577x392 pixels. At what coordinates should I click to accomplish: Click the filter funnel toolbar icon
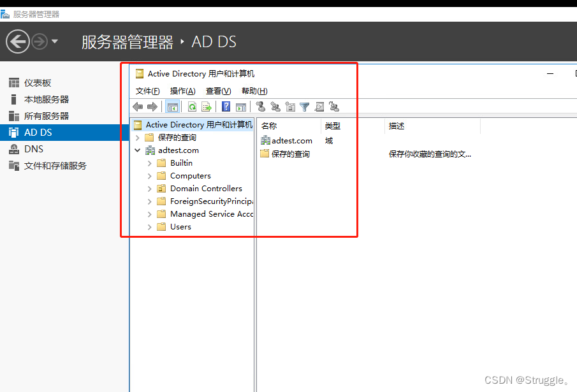(x=304, y=107)
